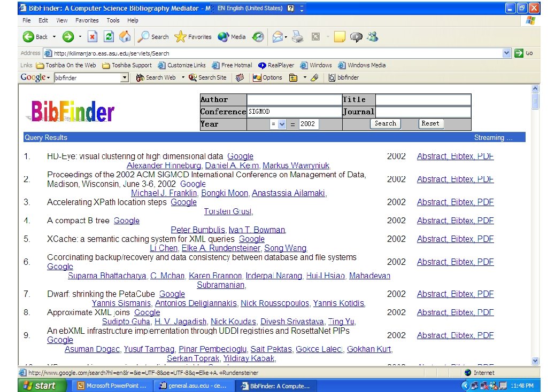The width and height of the screenshot is (555, 392).
Task: Switch to general.asu.edu taskbar window
Action: pos(194,386)
